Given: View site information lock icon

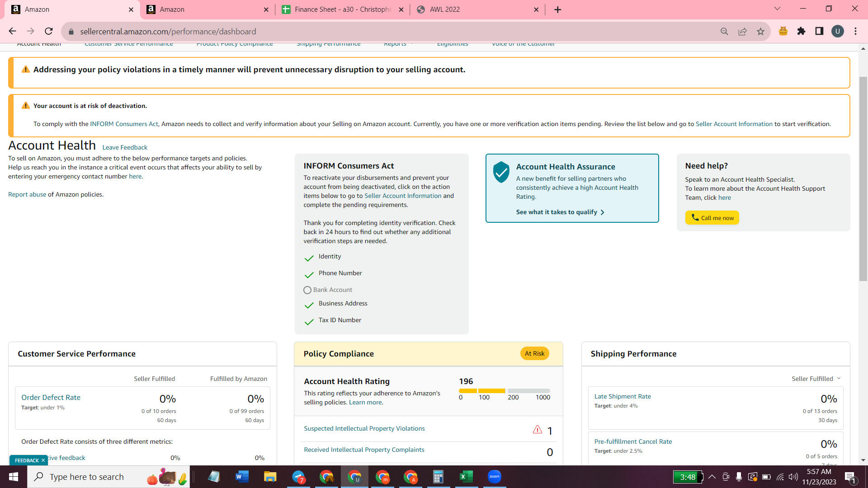Looking at the screenshot, I should (x=71, y=32).
